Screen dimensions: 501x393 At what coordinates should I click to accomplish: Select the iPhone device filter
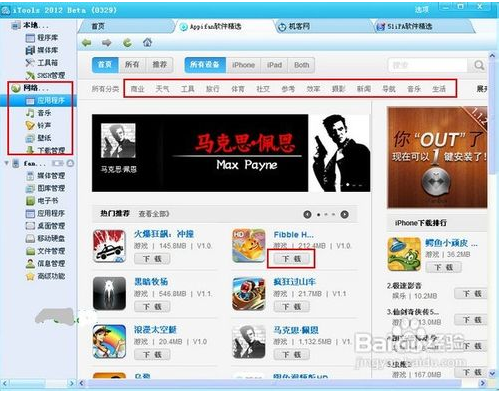point(243,65)
